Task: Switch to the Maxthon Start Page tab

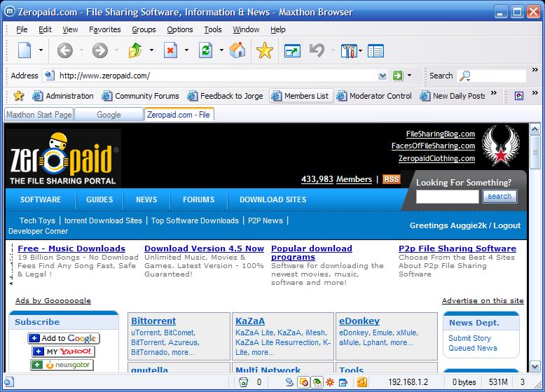Action: pos(39,115)
